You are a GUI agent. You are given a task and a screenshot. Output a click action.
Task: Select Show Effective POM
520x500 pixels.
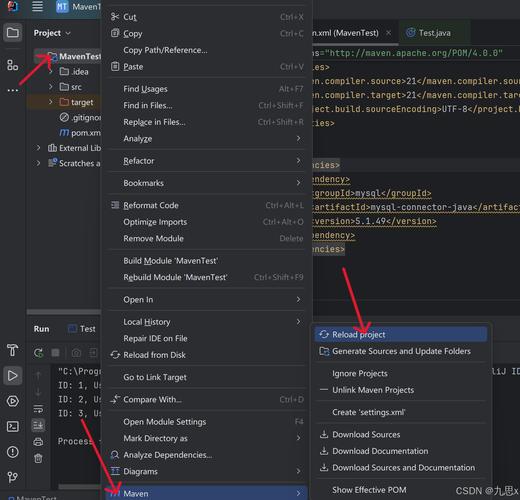pos(401,490)
